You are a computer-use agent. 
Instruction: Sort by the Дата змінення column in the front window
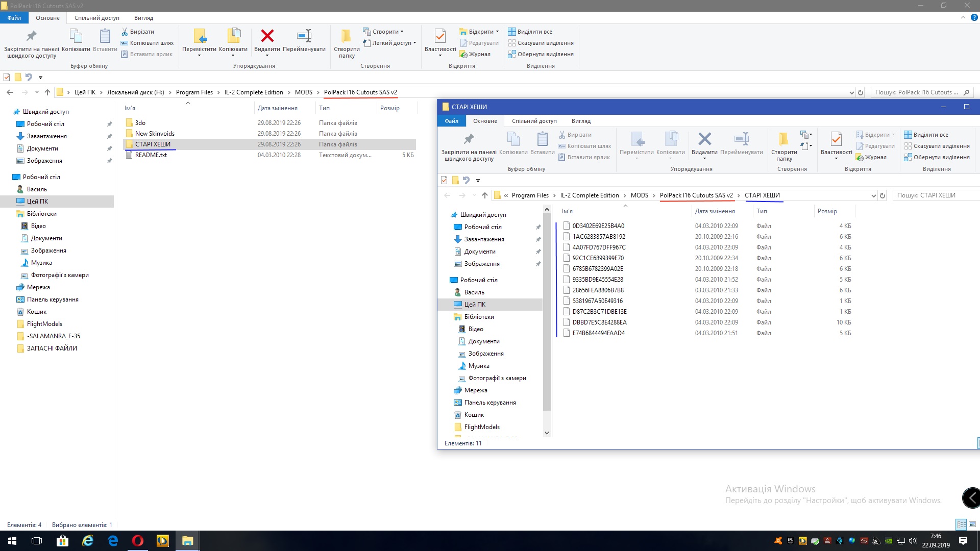tap(715, 211)
